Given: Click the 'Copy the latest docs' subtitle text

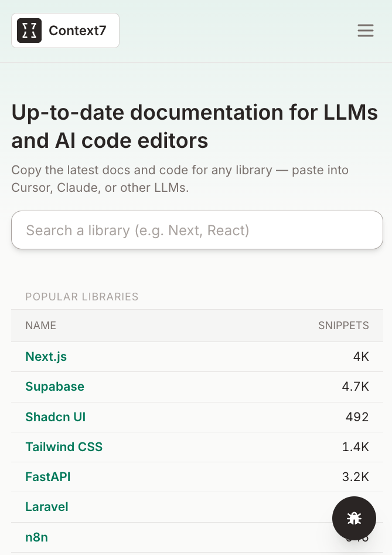Looking at the screenshot, I should [180, 179].
